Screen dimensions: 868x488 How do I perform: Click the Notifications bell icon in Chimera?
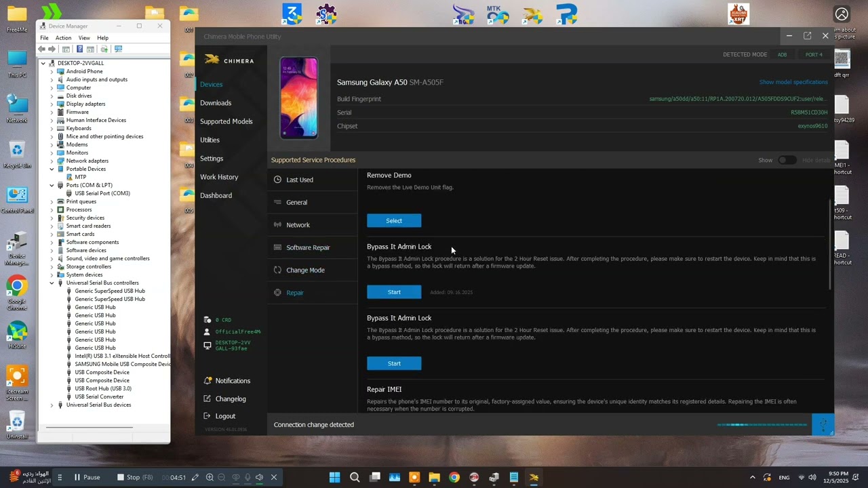(208, 381)
